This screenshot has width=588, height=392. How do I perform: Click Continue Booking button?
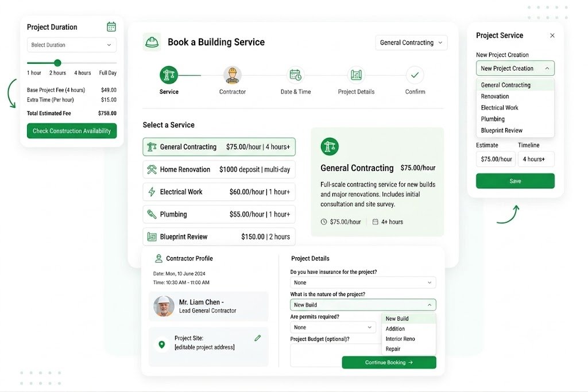389,362
